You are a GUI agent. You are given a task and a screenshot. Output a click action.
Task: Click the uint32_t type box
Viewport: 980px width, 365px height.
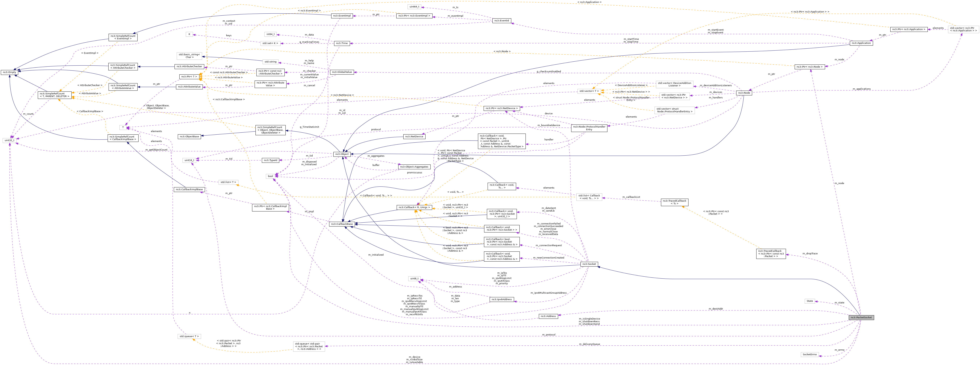tap(9, 140)
